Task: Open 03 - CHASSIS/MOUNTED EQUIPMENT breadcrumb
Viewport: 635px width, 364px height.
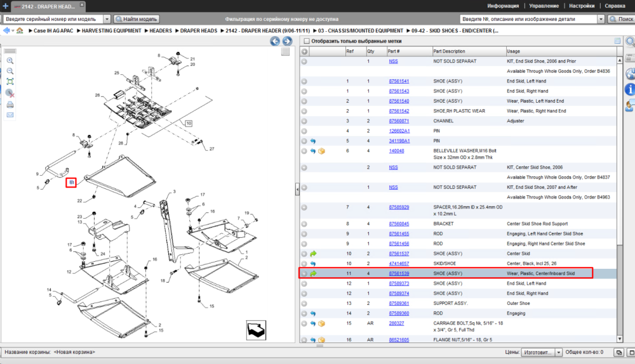Action: point(361,30)
